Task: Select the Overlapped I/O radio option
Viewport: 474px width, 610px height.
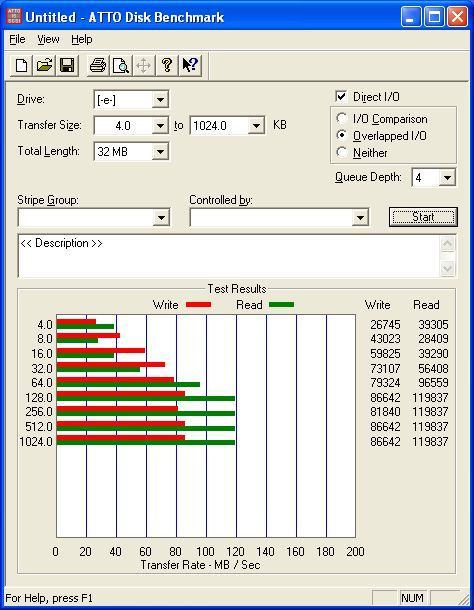Action: point(341,135)
